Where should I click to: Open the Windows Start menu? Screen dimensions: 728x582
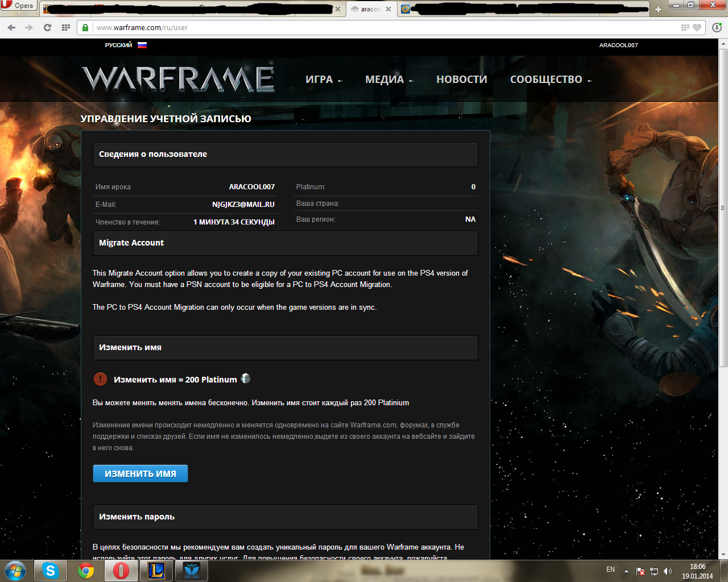(15, 571)
